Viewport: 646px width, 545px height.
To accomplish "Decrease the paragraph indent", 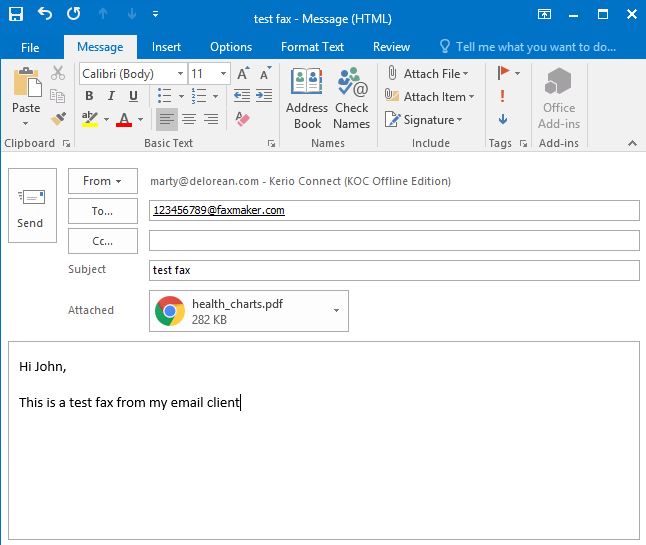I will (242, 96).
